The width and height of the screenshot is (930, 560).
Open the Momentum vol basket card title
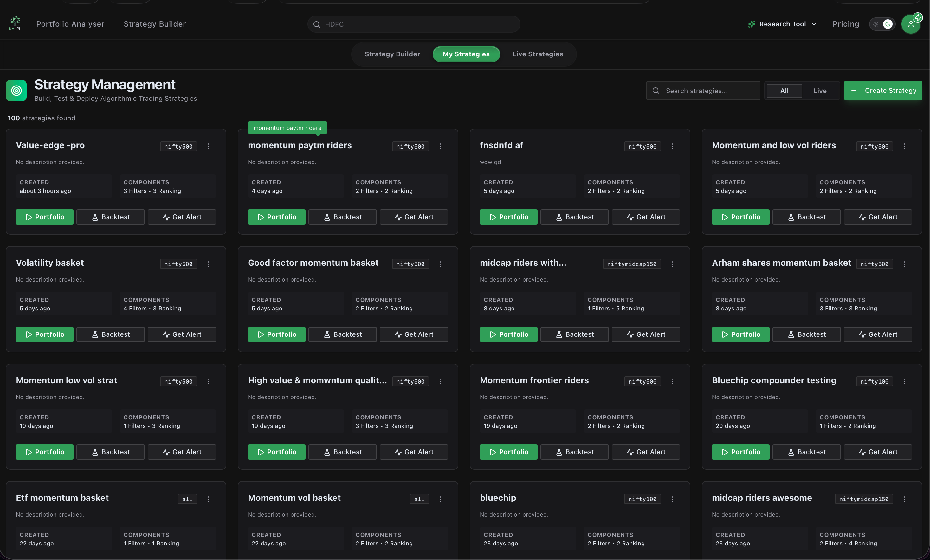(294, 498)
